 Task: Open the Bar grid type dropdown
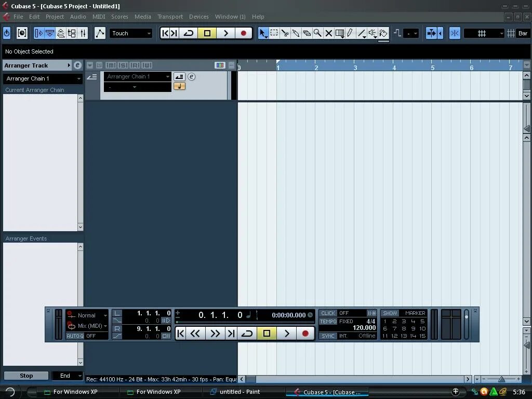(523, 33)
